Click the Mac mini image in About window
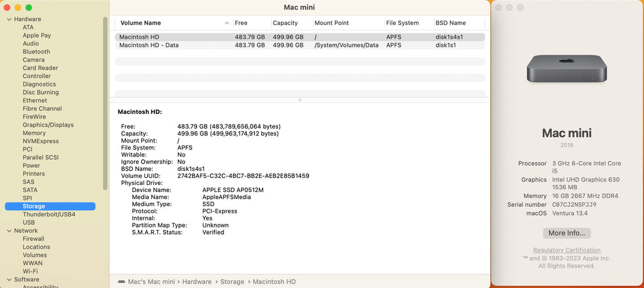The image size is (644, 288). 567,69
